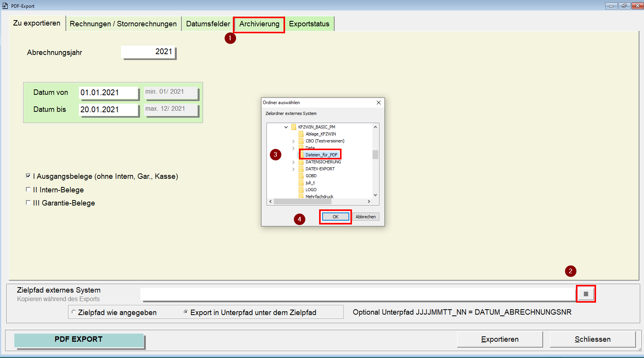Screen dimensions: 644x358
Task: Select Export in Unterpfad radio option
Action: [x=186, y=312]
